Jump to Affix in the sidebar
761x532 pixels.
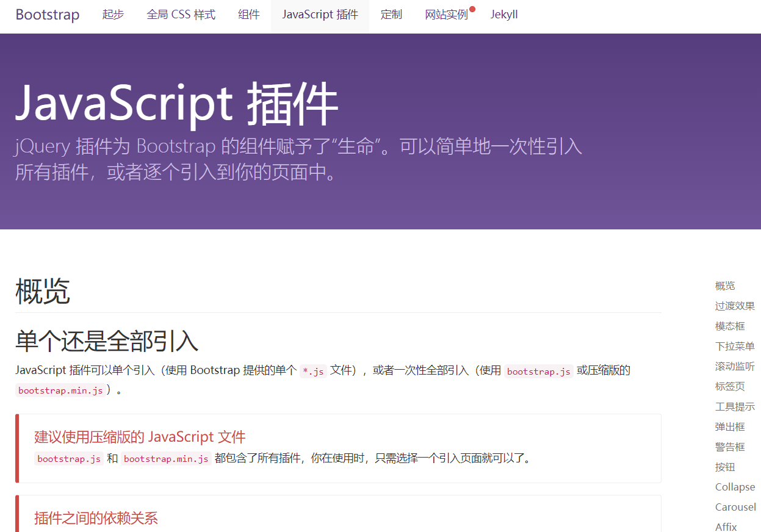726,527
